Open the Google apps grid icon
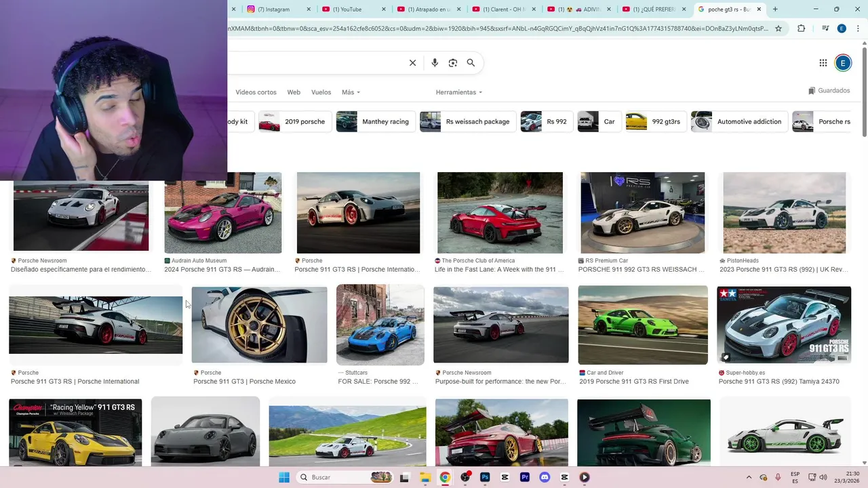Screen dimensions: 868x488 click(x=823, y=63)
